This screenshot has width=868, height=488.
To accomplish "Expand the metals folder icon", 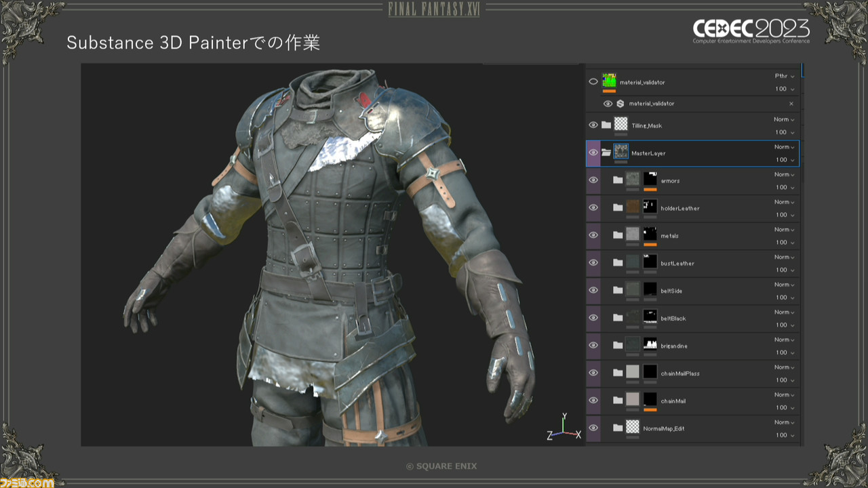I will [x=618, y=235].
